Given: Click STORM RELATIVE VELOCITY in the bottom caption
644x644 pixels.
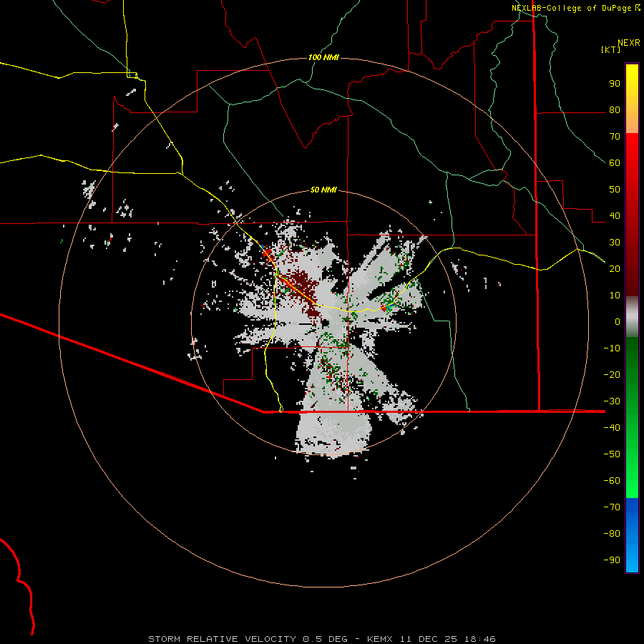Looking at the screenshot, I should click(222, 639).
